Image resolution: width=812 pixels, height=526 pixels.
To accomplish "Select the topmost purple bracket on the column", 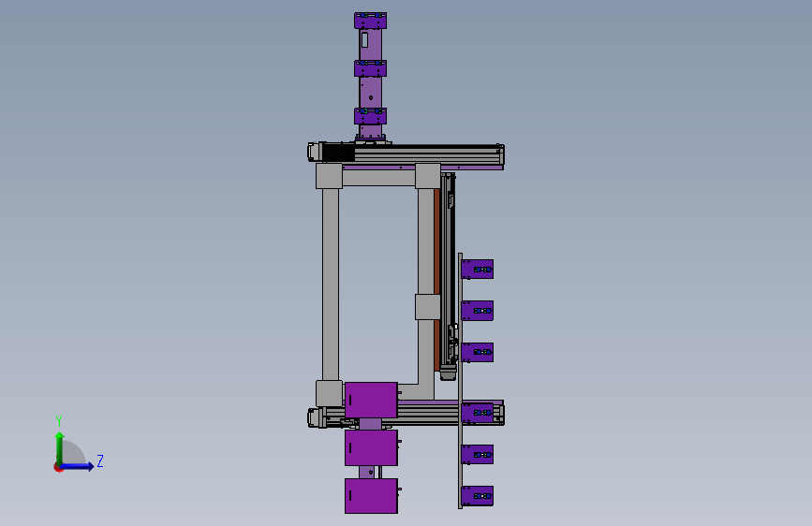I will (x=370, y=21).
